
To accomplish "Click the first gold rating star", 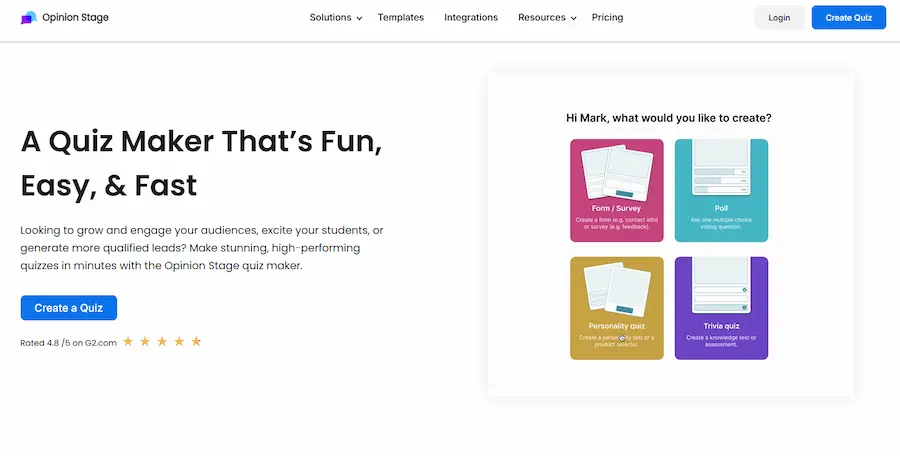I will (128, 342).
